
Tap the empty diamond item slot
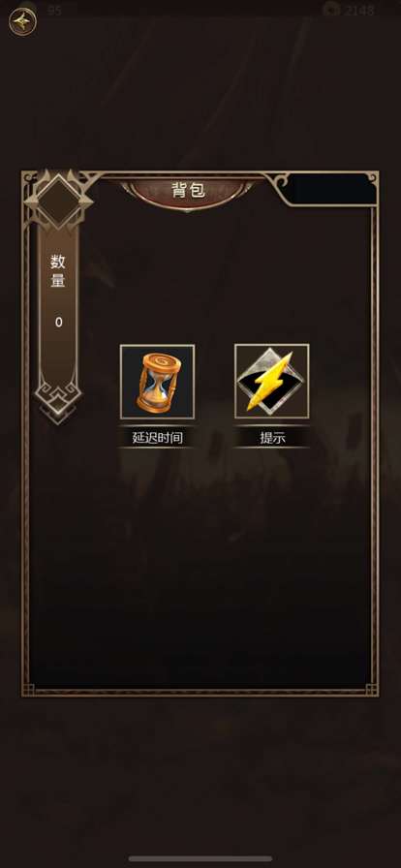point(58,201)
